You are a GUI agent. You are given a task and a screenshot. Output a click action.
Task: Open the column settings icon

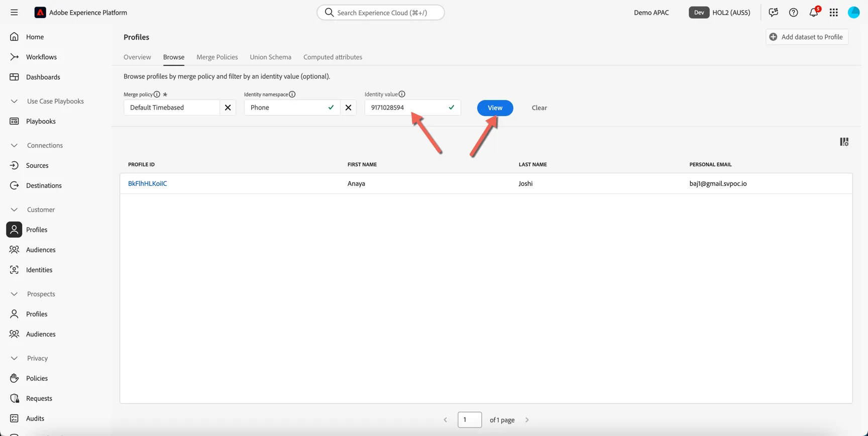click(x=844, y=142)
